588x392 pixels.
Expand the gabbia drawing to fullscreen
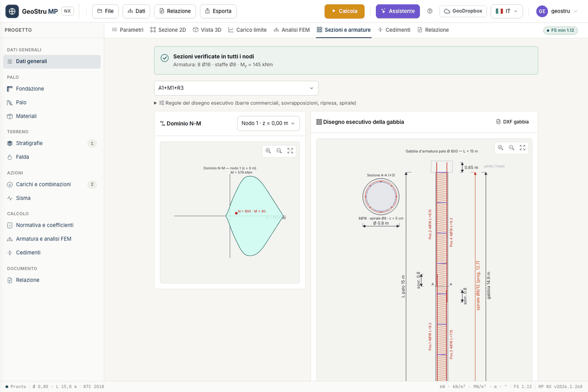[x=523, y=147]
